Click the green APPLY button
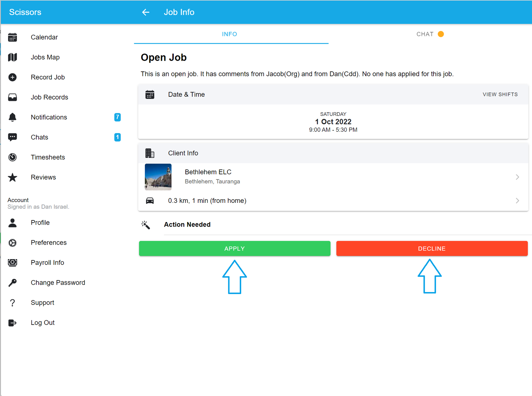This screenshot has height=396, width=532. pos(235,249)
